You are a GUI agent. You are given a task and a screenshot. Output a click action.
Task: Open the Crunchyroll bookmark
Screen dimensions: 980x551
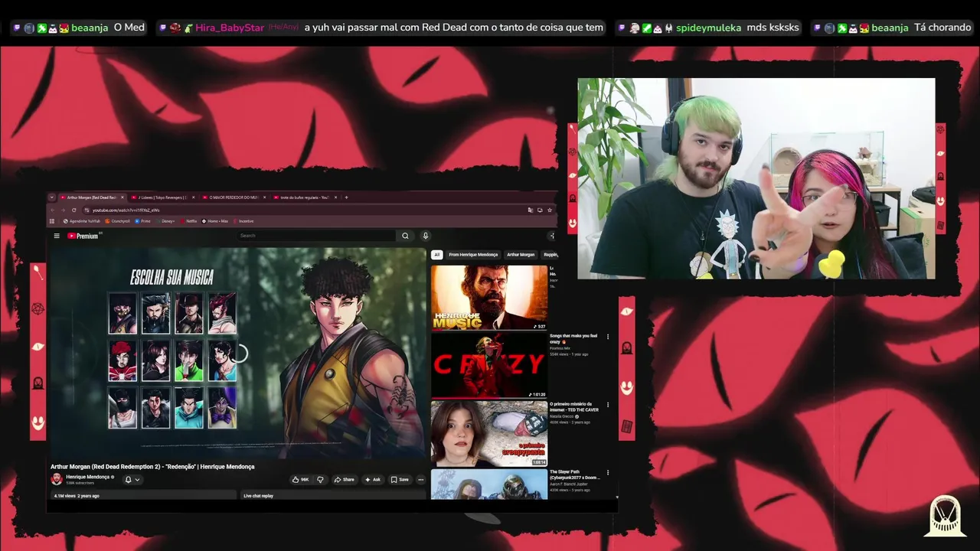[118, 221]
